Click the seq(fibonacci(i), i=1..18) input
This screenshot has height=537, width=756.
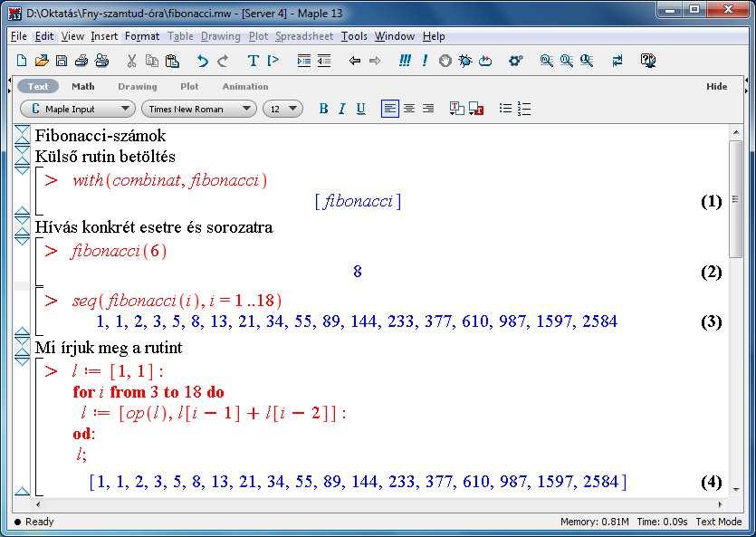[x=177, y=301]
